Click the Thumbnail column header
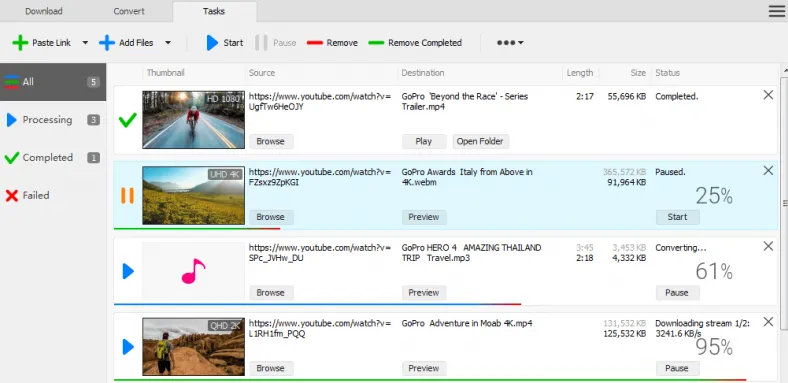 (x=166, y=73)
